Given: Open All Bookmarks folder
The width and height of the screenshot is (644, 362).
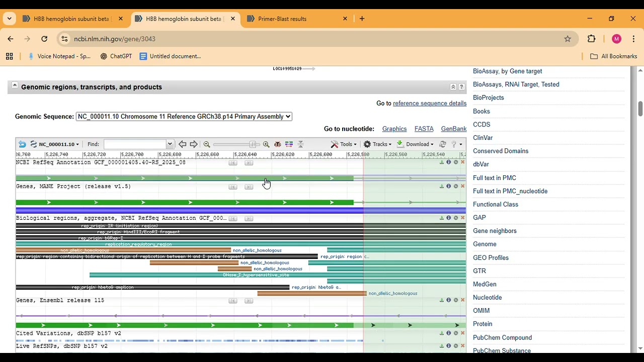Looking at the screenshot, I should click(613, 56).
